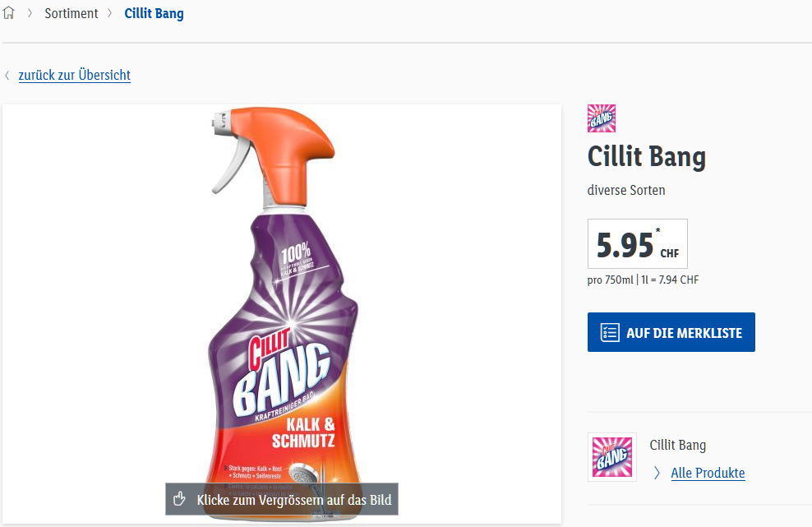This screenshot has width=812, height=527.
Task: Click the back arrow beside zurück zur Übersicht
Action: [7, 76]
